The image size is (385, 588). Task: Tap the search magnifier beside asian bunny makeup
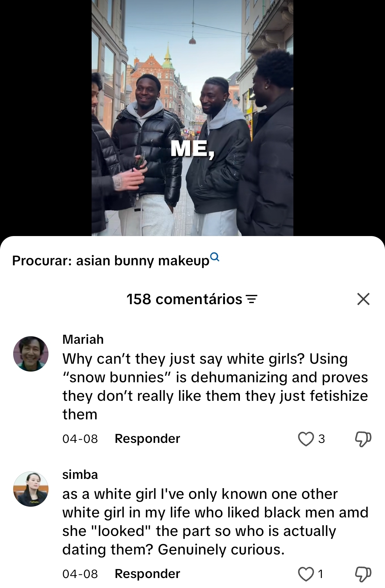(x=215, y=257)
